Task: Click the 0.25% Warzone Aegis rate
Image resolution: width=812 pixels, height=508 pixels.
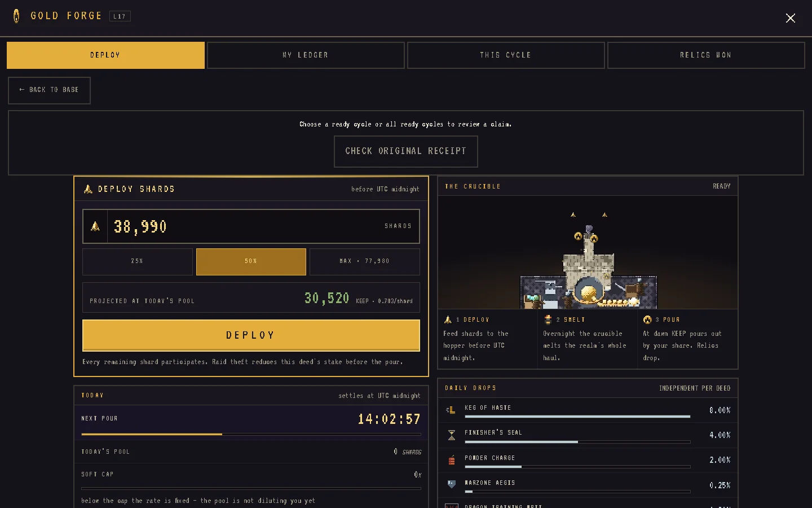Action: coord(720,485)
